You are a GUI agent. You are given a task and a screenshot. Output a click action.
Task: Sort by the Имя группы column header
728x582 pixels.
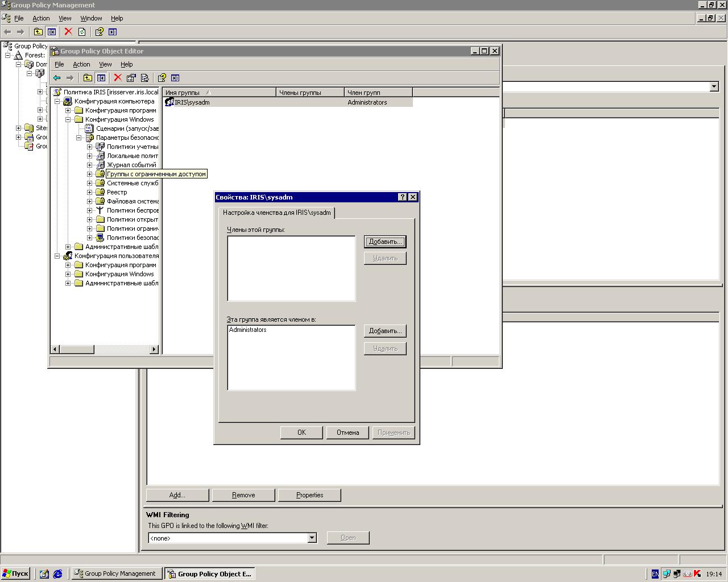click(x=219, y=93)
